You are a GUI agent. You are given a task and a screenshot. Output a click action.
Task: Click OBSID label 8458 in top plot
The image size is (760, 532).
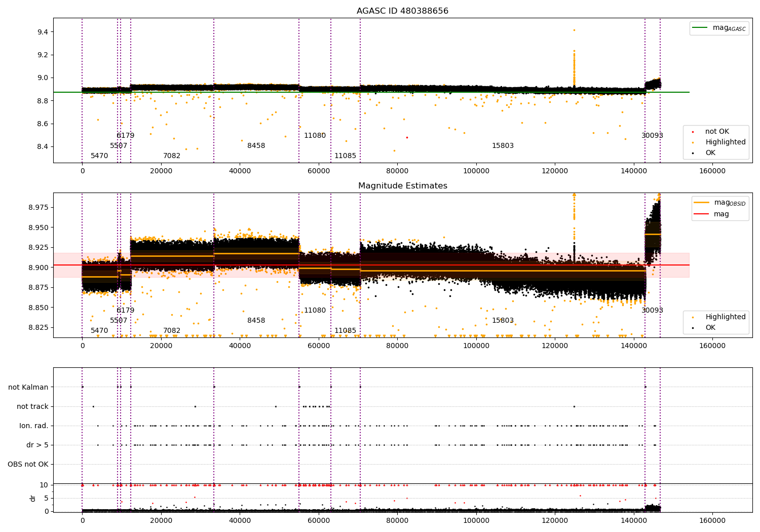point(256,146)
